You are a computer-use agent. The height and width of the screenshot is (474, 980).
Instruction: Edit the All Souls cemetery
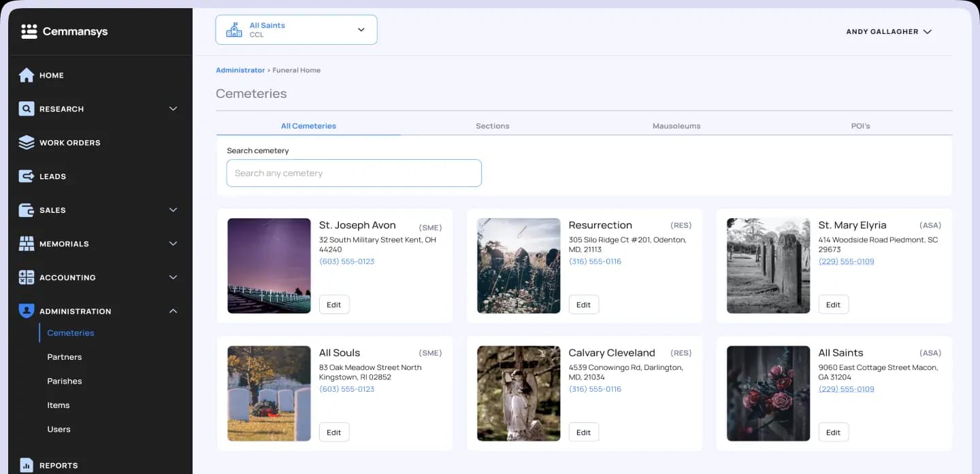click(x=334, y=433)
